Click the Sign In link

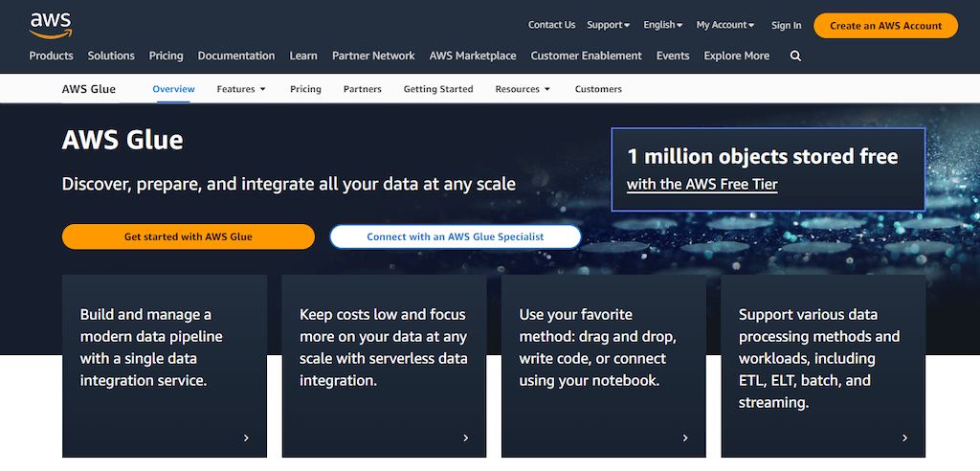[x=787, y=25]
